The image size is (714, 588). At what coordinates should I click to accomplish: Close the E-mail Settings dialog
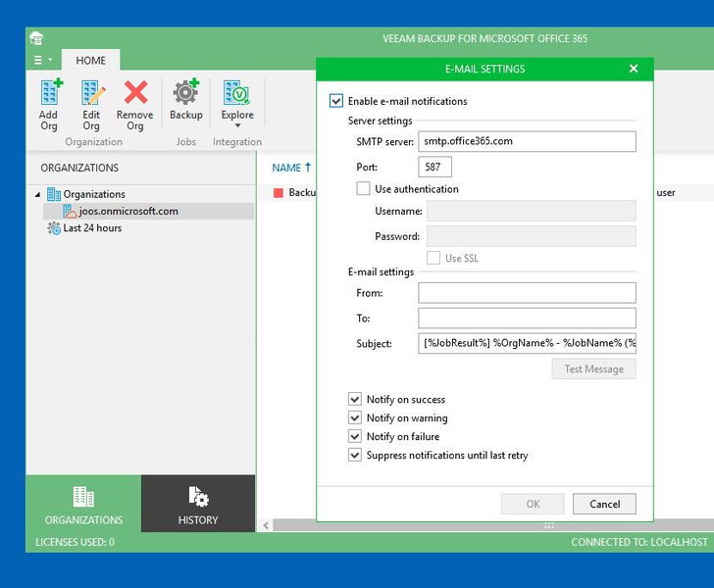pos(634,69)
